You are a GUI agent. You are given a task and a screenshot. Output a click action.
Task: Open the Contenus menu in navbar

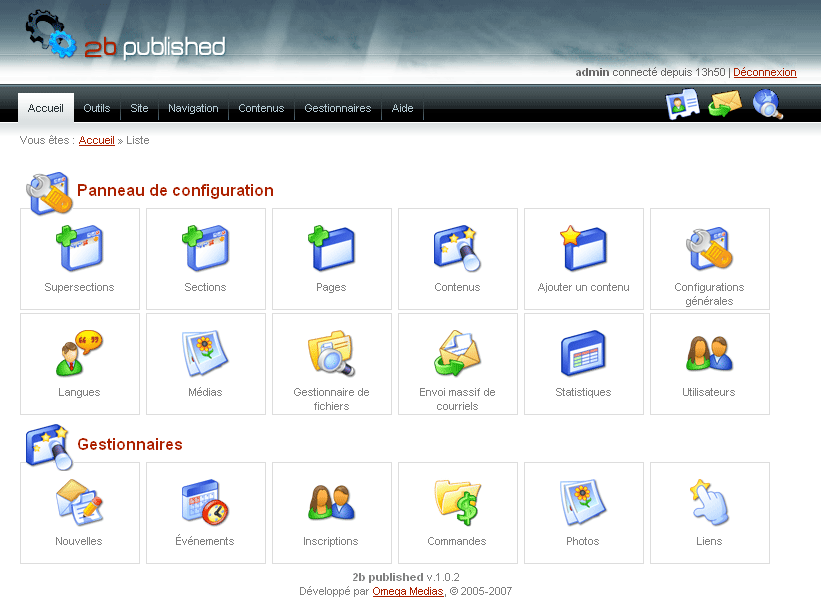point(261,108)
